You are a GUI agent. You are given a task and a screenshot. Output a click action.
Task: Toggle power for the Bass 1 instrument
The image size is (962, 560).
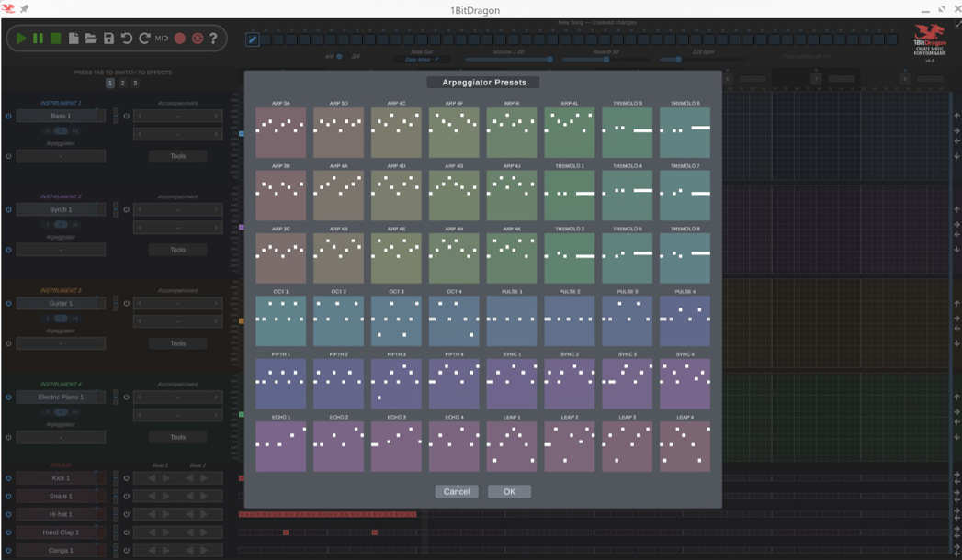[8, 116]
